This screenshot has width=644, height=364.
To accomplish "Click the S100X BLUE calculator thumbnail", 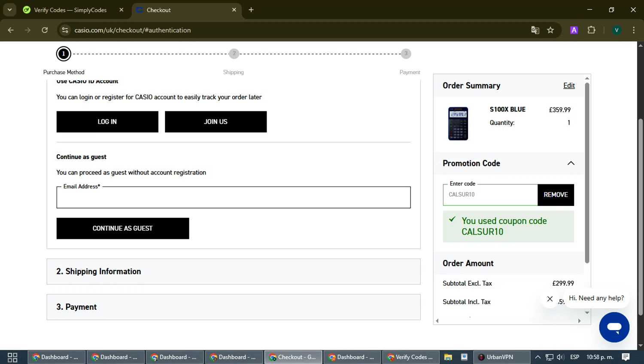I will (458, 124).
